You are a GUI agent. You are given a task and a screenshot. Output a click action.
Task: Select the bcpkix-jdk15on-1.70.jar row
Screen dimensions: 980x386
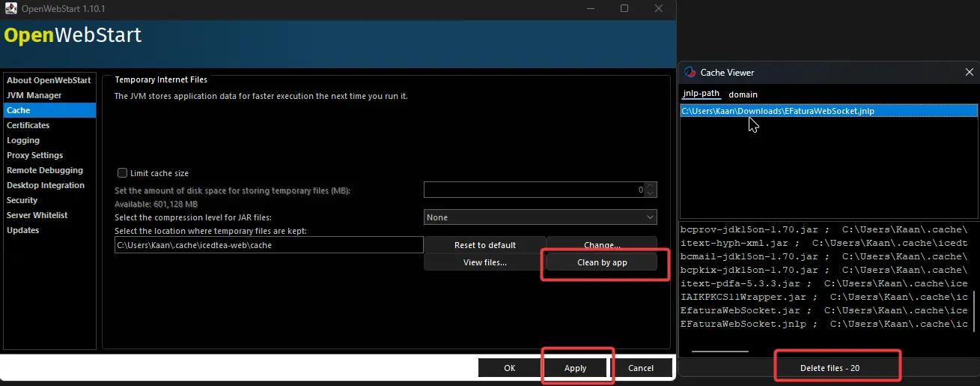pyautogui.click(x=824, y=270)
